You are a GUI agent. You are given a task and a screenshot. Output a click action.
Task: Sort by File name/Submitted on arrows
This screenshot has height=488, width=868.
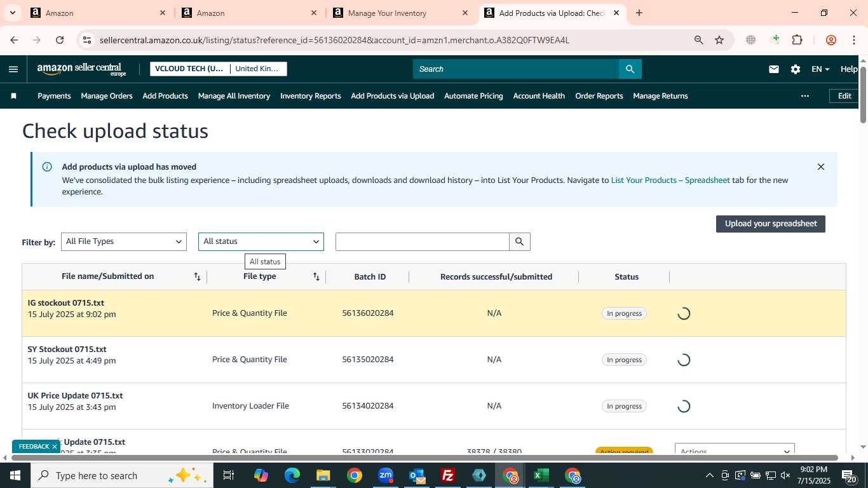click(197, 276)
